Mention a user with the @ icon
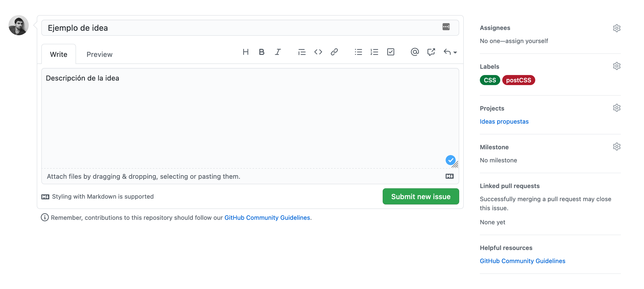Screen dimensions: 644x289 point(415,52)
